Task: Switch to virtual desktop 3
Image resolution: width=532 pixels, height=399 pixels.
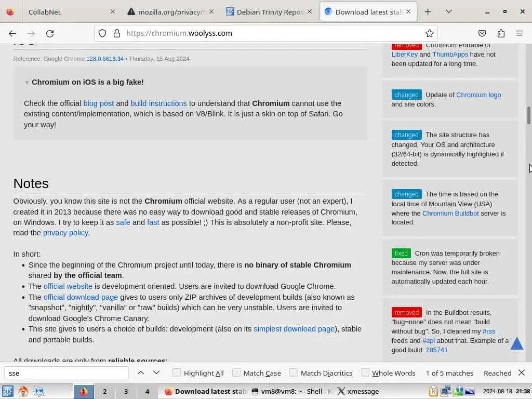Action: coord(126,391)
